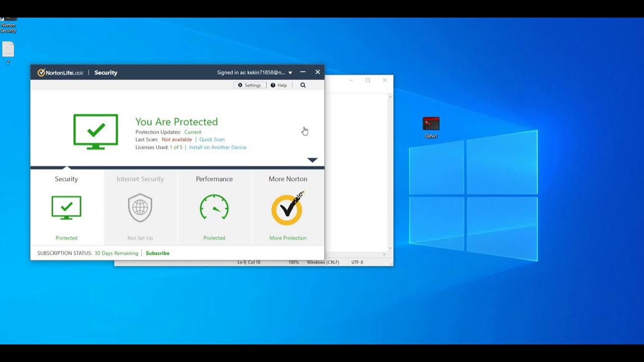Open the Gkfw1 desktop icon

(x=431, y=128)
